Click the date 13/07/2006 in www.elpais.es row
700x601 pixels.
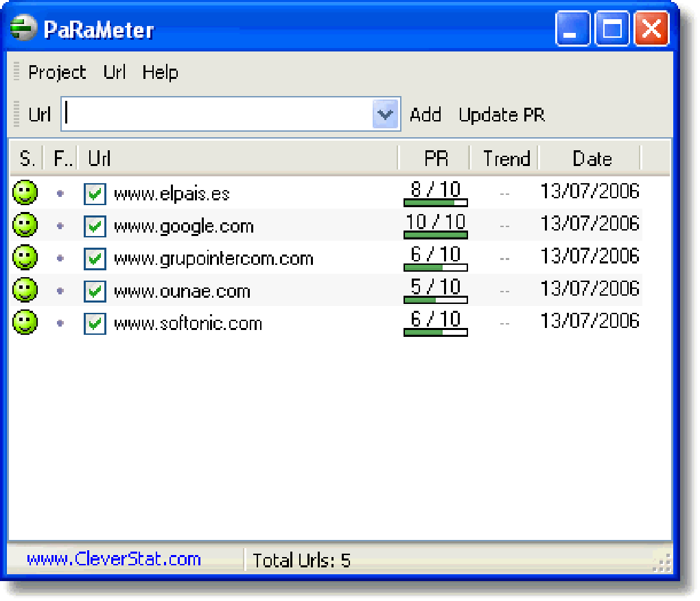(590, 191)
